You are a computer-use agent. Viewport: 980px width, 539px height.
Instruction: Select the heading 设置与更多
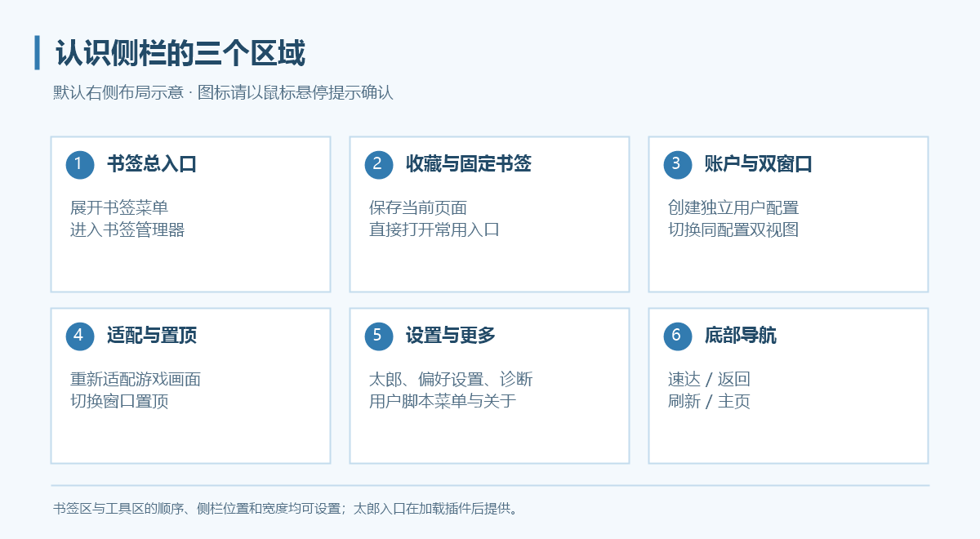tap(451, 336)
